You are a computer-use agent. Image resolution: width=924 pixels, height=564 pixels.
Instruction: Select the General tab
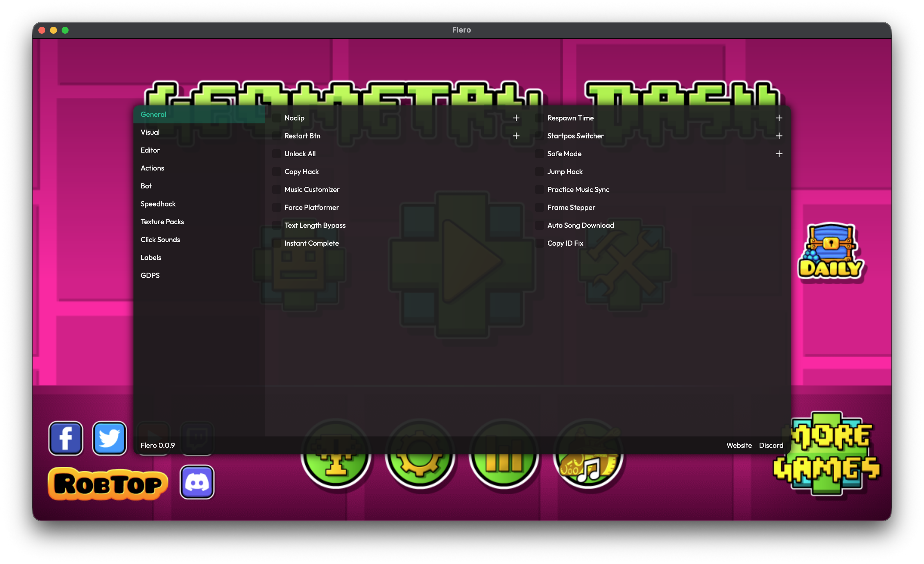pos(199,114)
